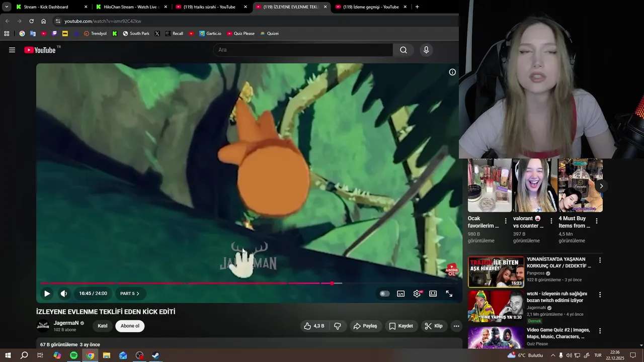
Task: Click the YouTube search magnifier button
Action: tap(404, 50)
